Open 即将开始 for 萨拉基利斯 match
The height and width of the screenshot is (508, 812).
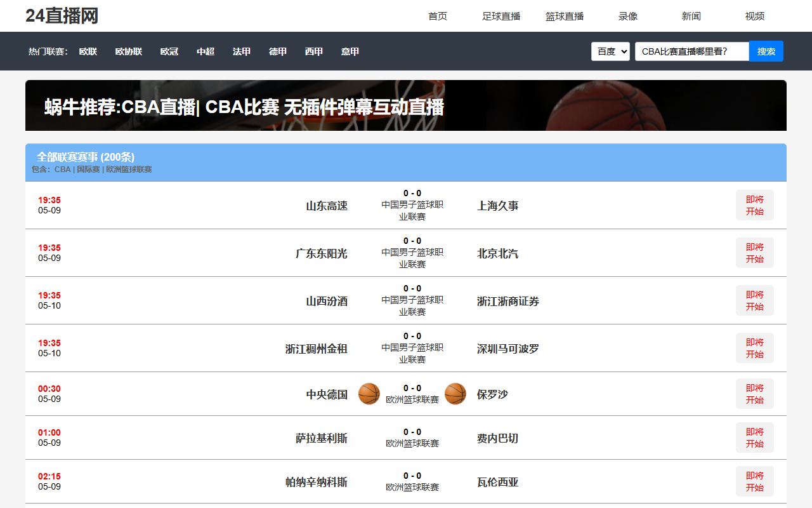pyautogui.click(x=755, y=438)
